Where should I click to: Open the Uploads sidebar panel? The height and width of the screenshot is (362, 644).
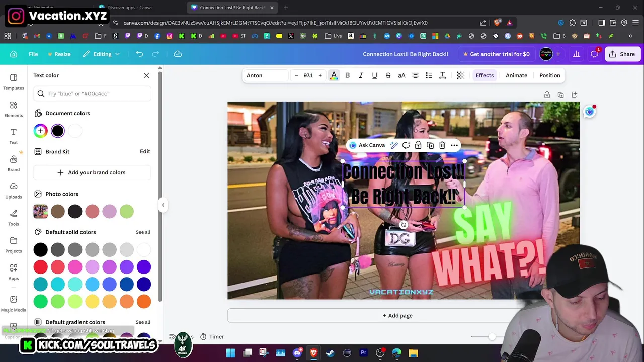[x=14, y=190]
